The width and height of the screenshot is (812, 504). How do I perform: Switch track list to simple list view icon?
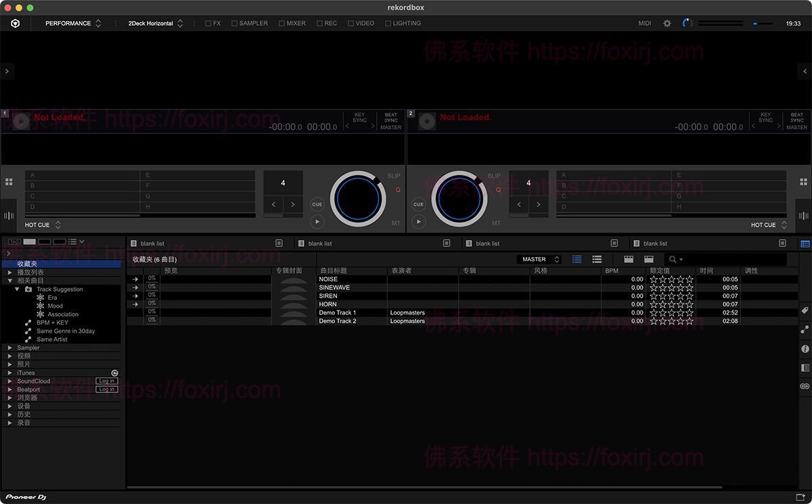[x=597, y=259]
